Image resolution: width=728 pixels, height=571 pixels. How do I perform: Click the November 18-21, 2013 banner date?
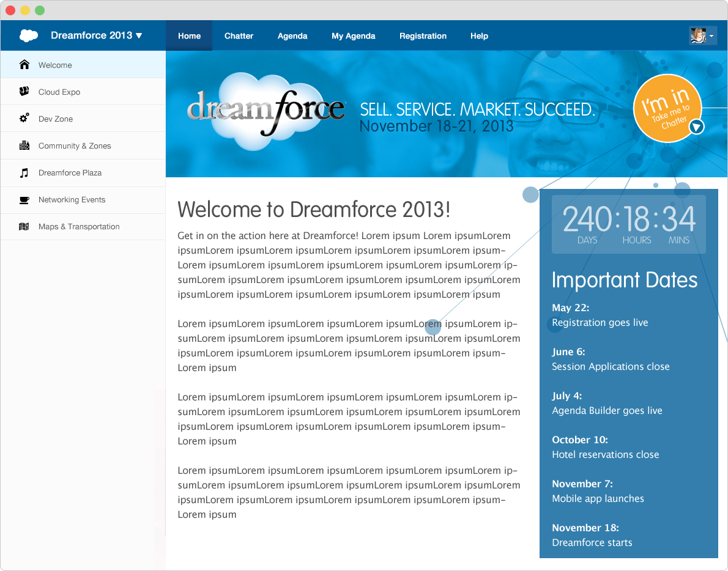436,126
